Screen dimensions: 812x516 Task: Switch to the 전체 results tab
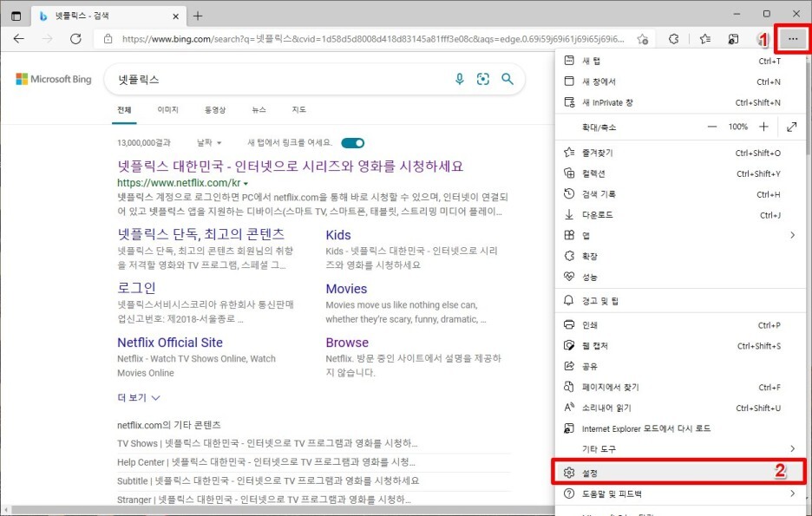click(x=124, y=110)
